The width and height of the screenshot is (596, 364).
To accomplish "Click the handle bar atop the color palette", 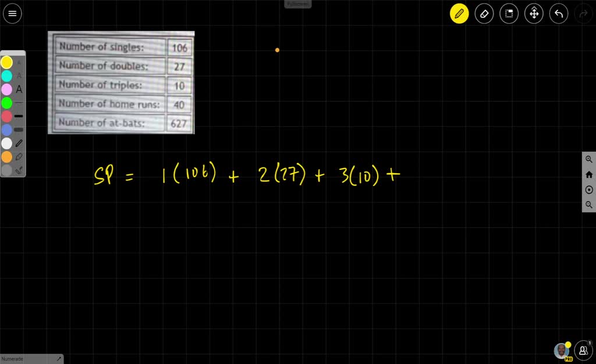I will point(13,53).
